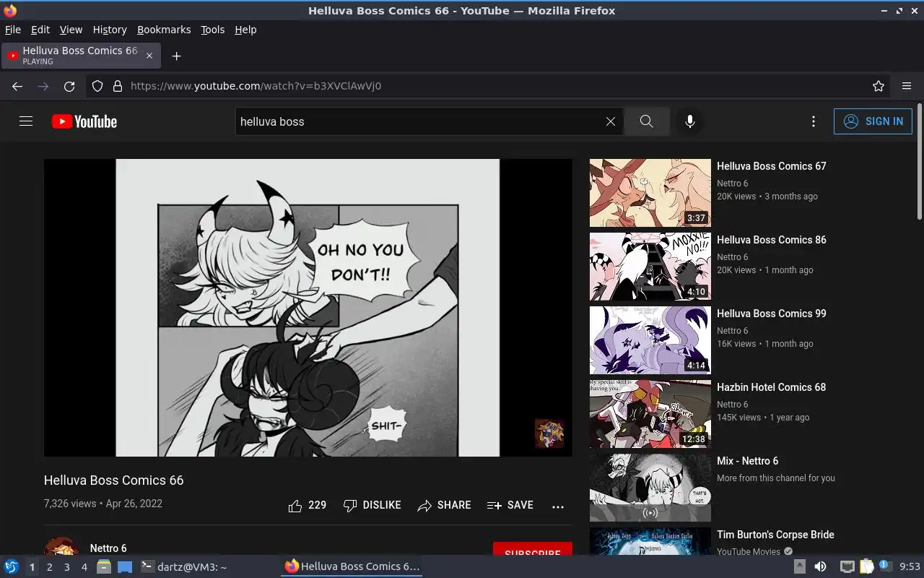924x578 pixels.
Task: Go to YouTube home via logo
Action: pyautogui.click(x=84, y=121)
